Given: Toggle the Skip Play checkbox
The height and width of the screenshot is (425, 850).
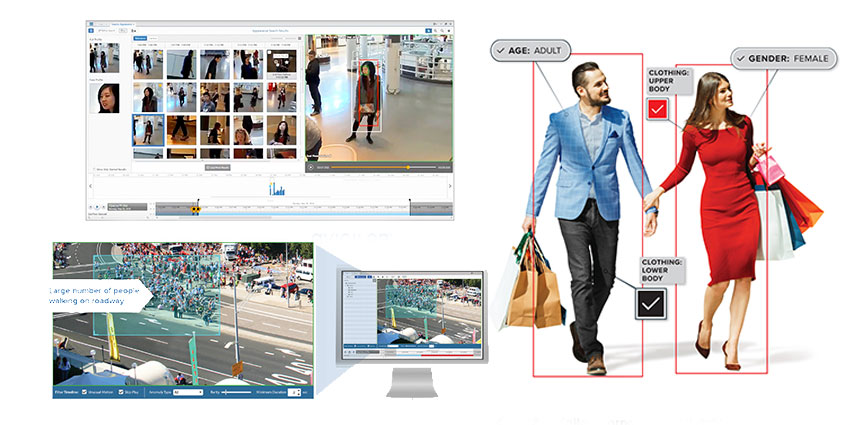Looking at the screenshot, I should (121, 392).
